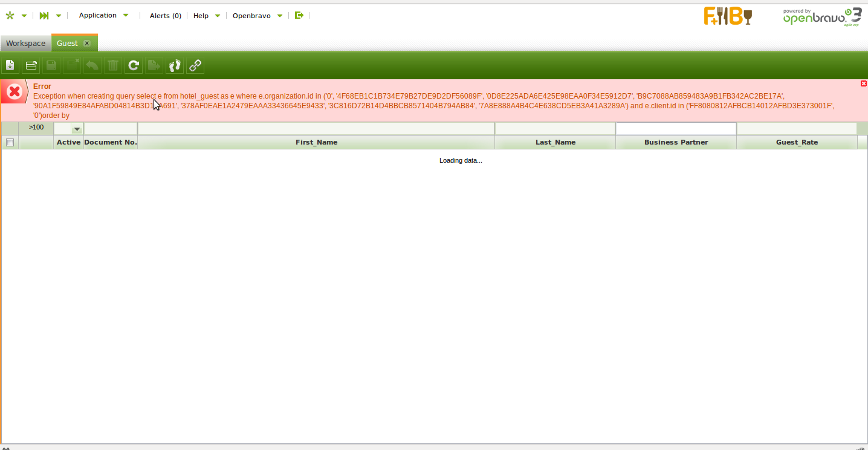Click the Save floppy disk icon
The height and width of the screenshot is (450, 868).
pos(51,65)
